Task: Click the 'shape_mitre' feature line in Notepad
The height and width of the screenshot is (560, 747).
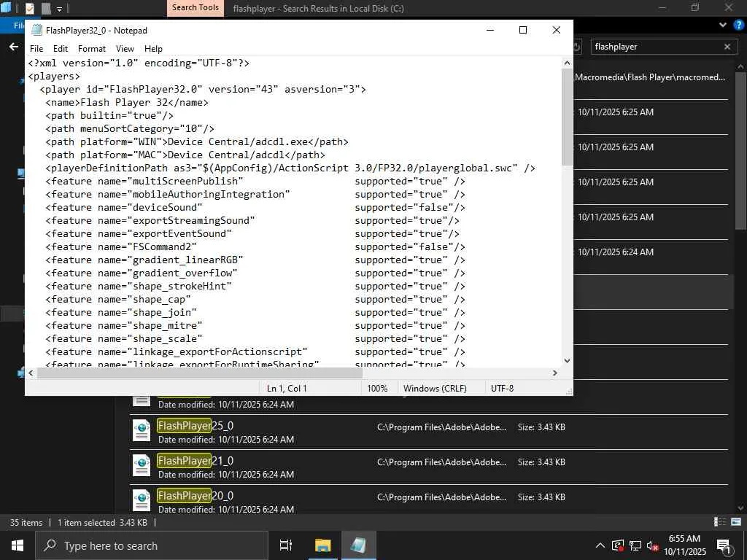Action: (255, 326)
